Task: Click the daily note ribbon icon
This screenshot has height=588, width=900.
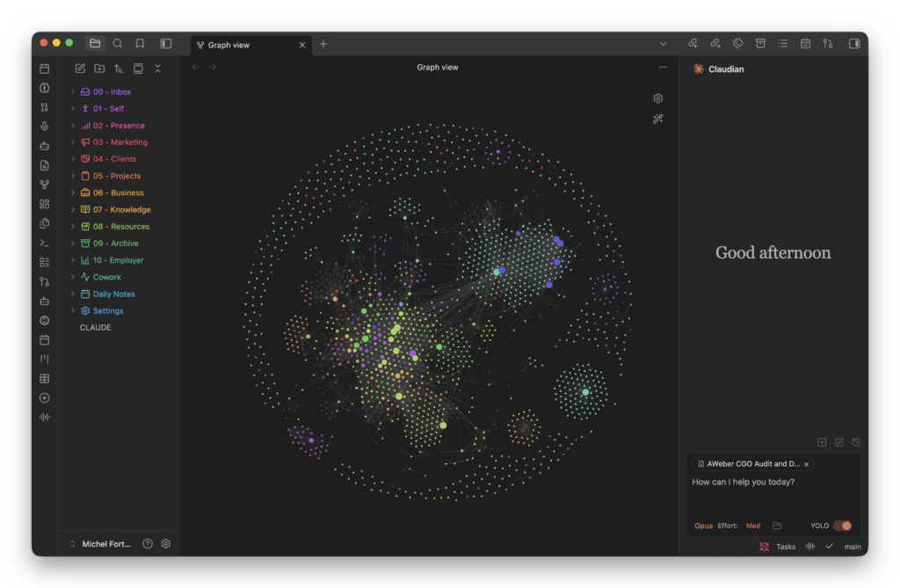Action: coord(44,69)
